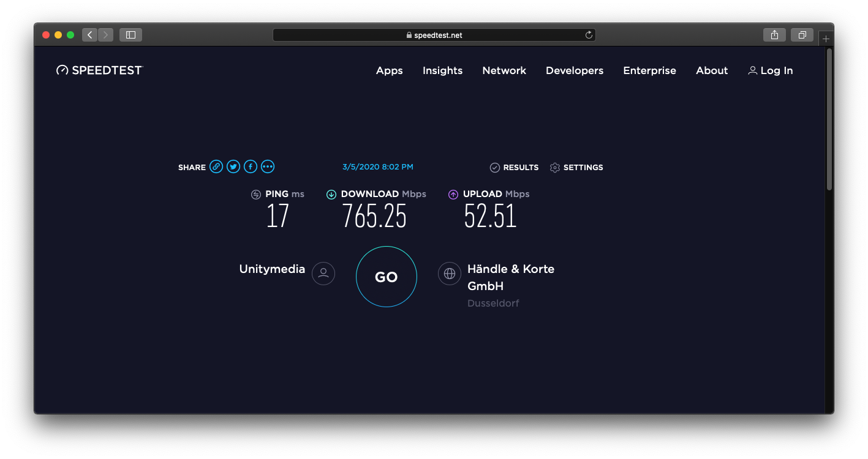The image size is (868, 459).
Task: Click the Unitymedia provider name
Action: [272, 269]
